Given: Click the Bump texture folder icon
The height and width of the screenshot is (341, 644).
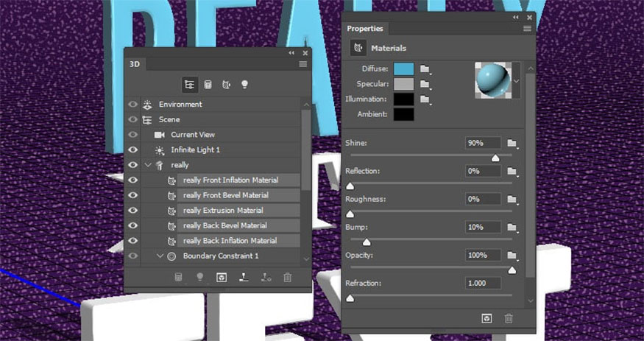Looking at the screenshot, I should click(512, 228).
